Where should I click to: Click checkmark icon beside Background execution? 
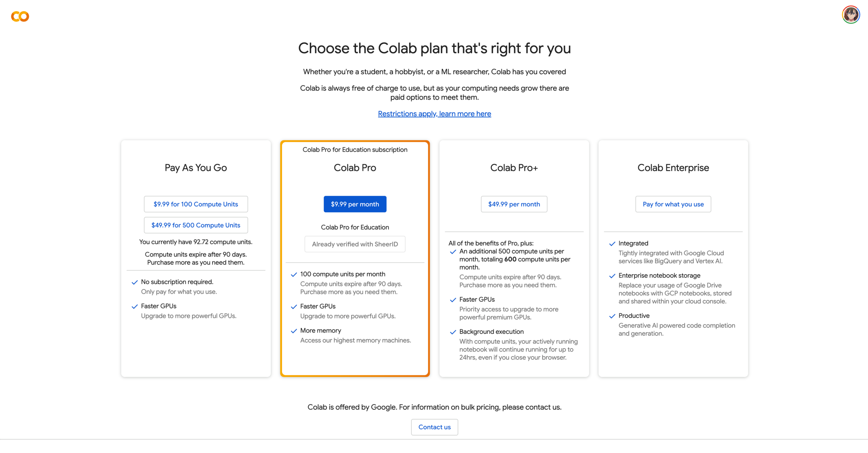(453, 332)
